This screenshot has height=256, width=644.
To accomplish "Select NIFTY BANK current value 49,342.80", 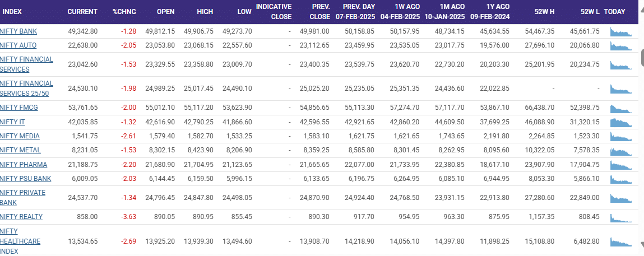I will [x=82, y=31].
